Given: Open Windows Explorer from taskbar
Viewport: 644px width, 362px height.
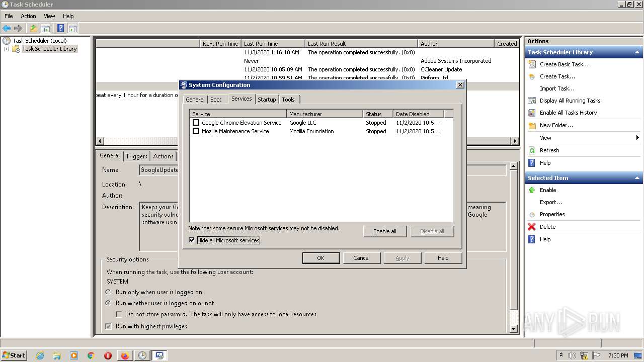Looking at the screenshot, I should tap(57, 355).
